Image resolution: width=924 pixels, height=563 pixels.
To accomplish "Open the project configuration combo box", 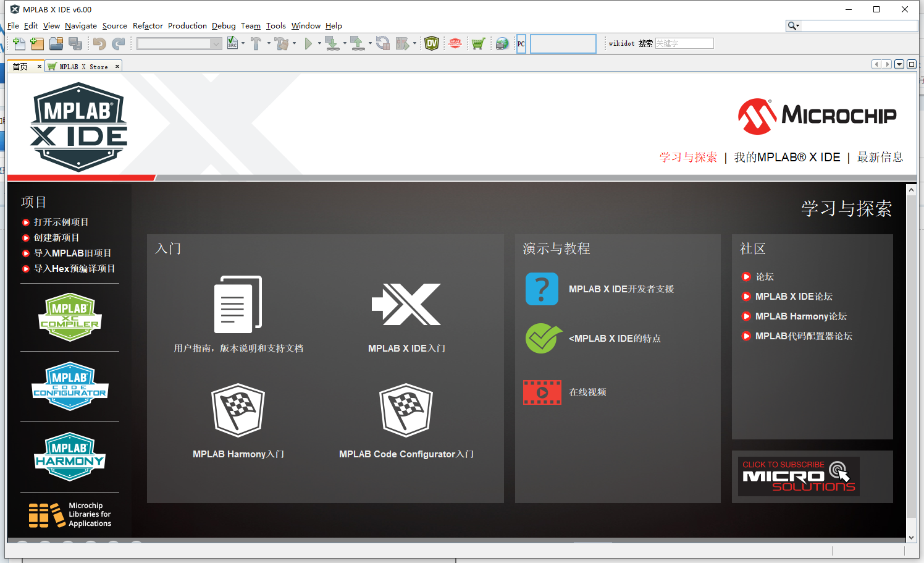I will point(180,43).
